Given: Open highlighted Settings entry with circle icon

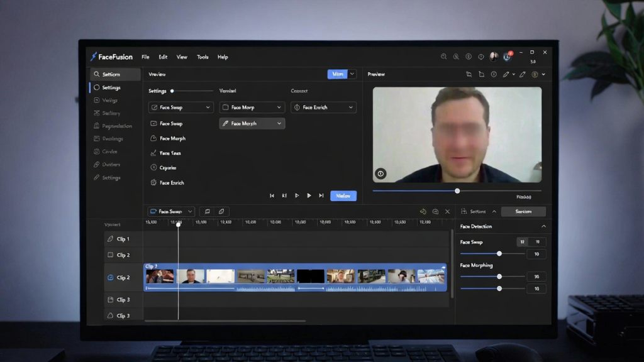Looking at the screenshot, I should (x=108, y=87).
